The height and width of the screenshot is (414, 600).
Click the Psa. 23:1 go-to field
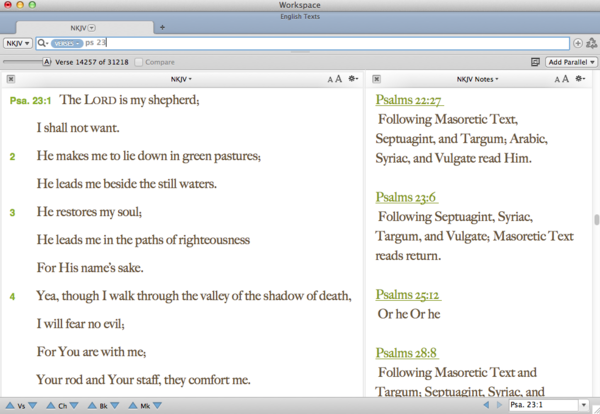[x=543, y=405]
